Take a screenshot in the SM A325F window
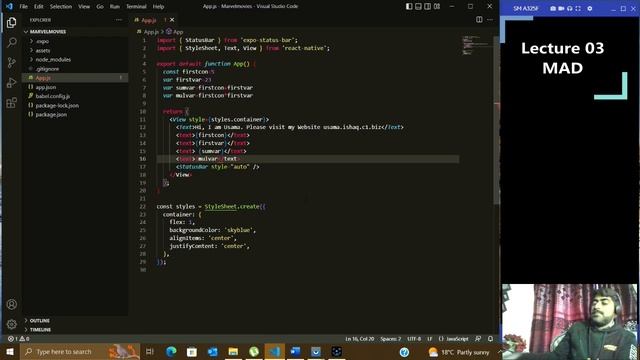Viewport: 640px width, 360px height. (x=553, y=8)
